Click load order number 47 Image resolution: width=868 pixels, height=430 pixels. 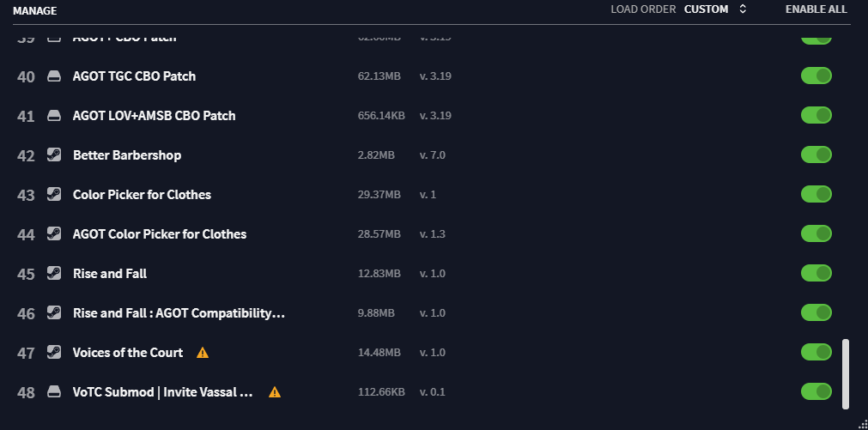26,353
